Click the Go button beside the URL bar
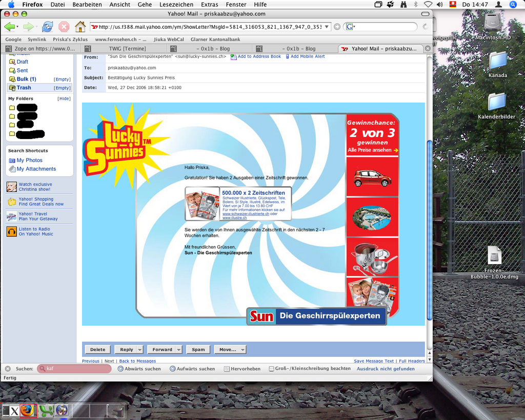The height and width of the screenshot is (420, 525). 337,27
